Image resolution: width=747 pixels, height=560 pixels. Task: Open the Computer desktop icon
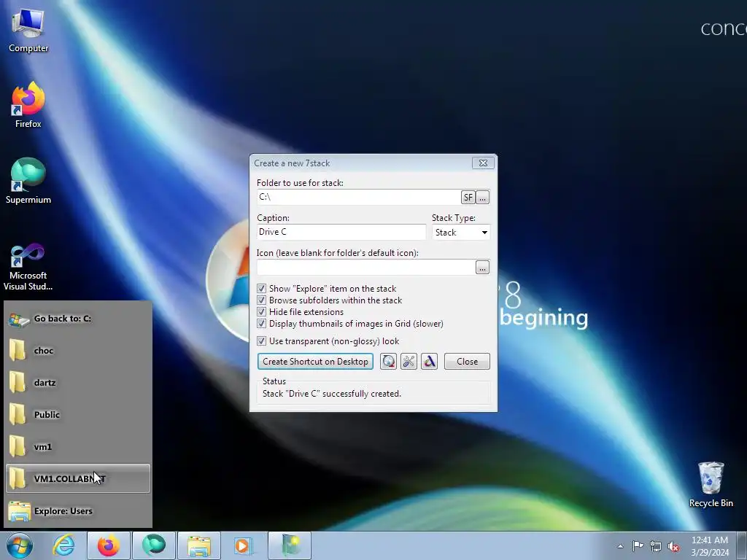click(x=28, y=31)
